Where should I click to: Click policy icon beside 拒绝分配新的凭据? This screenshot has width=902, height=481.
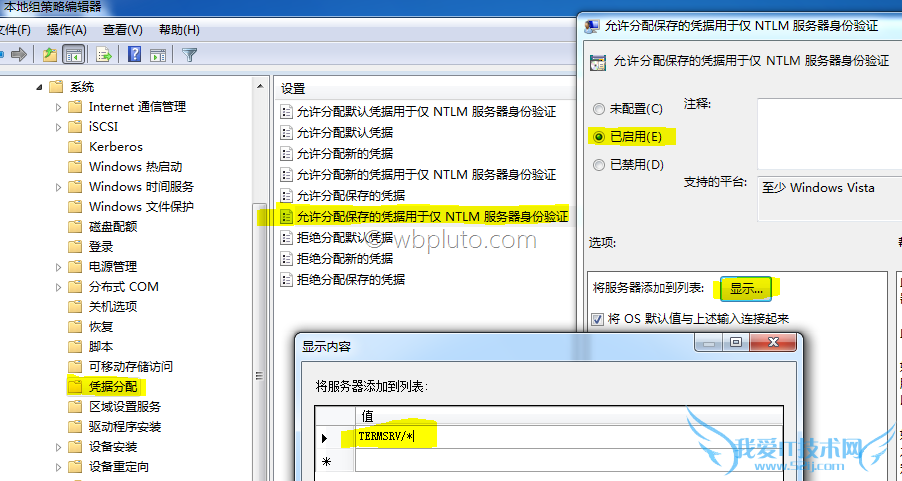(x=286, y=258)
